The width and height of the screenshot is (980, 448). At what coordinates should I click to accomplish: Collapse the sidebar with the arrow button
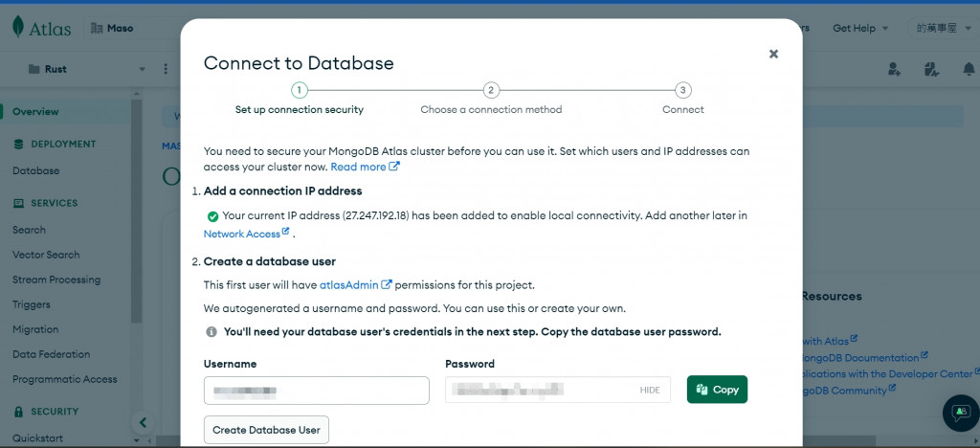tap(143, 422)
